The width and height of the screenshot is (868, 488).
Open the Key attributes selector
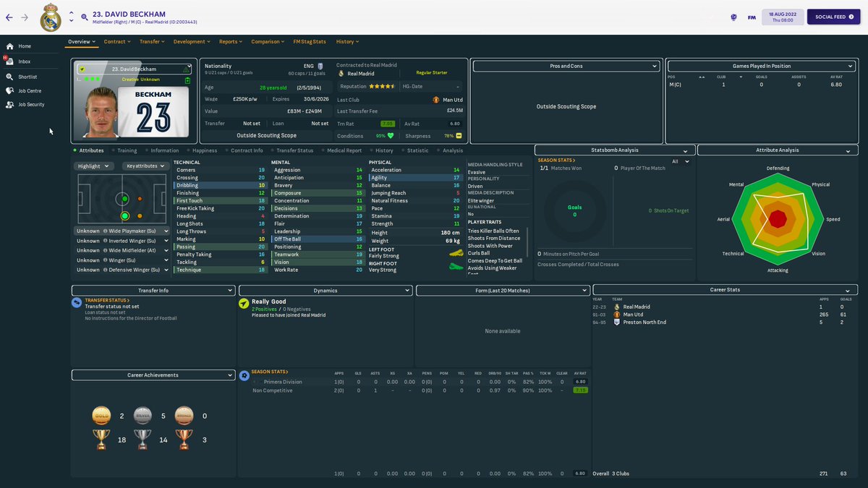[146, 166]
